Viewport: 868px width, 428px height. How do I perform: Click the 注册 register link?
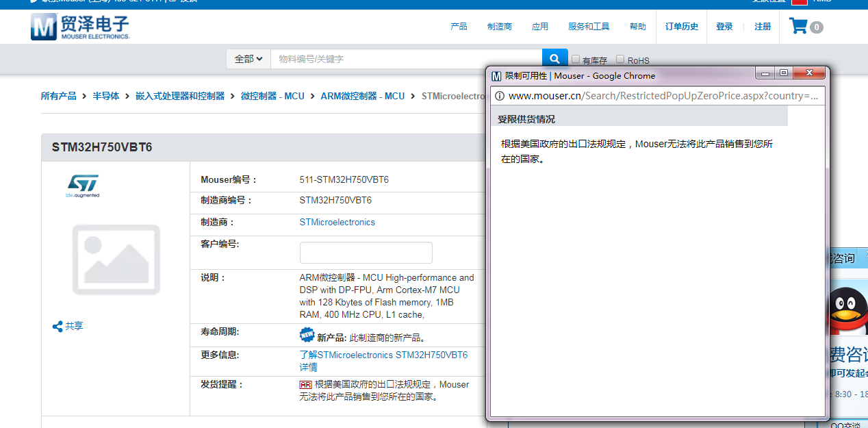tap(763, 27)
